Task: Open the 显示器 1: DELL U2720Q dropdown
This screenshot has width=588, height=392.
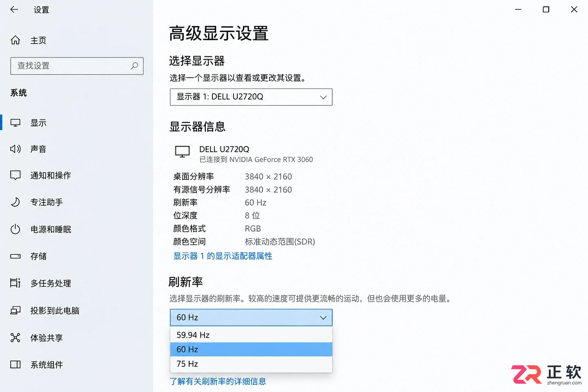Action: [x=251, y=97]
